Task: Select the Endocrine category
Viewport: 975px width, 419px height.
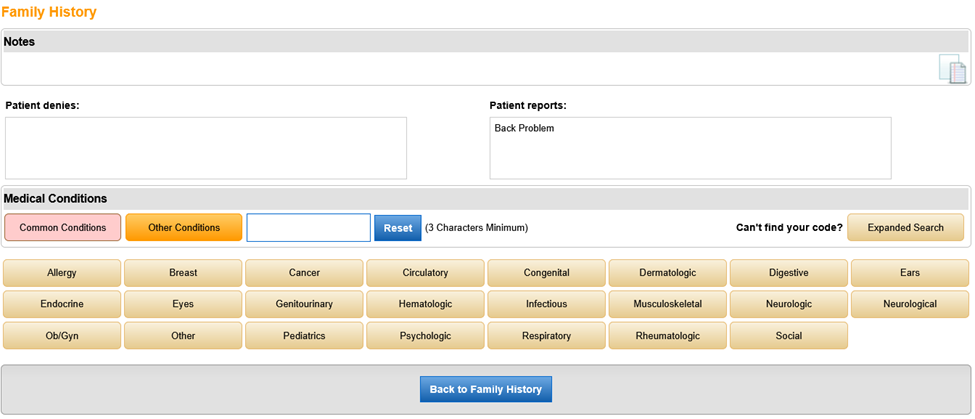Action: pos(62,304)
